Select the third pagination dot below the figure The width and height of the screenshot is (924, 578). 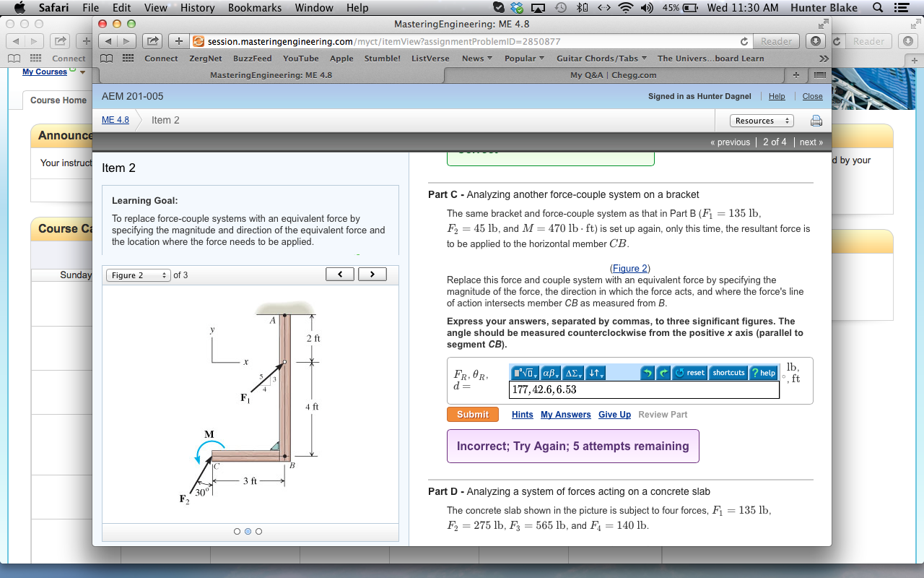pyautogui.click(x=259, y=531)
